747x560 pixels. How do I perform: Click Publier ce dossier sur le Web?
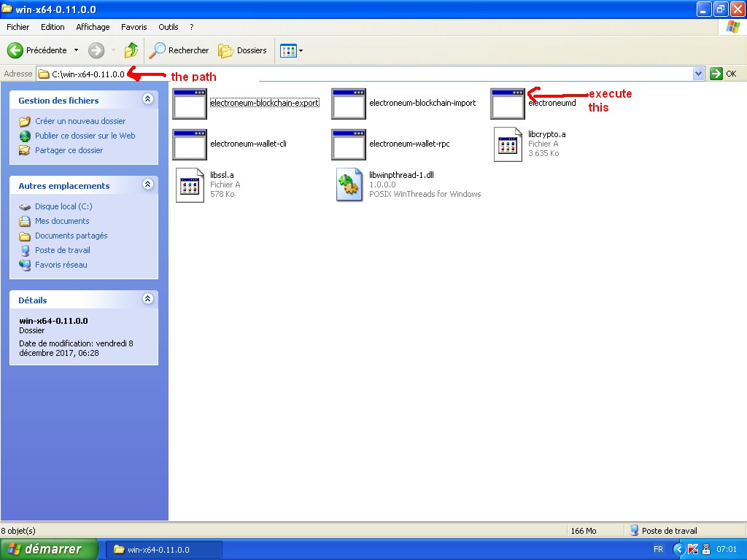tap(85, 136)
